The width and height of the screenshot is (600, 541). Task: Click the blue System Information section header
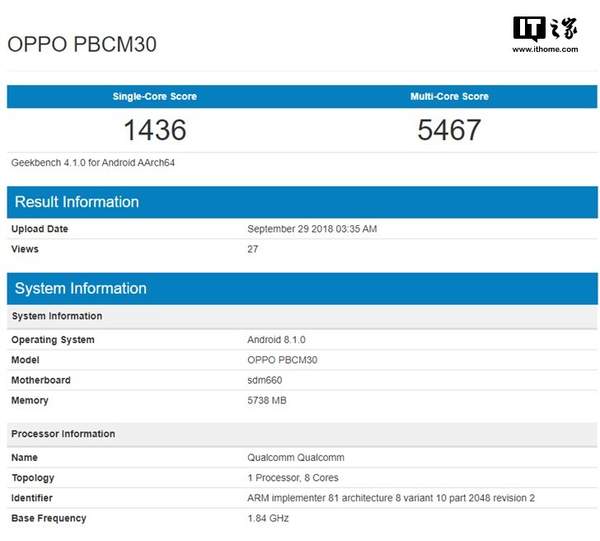point(302,288)
